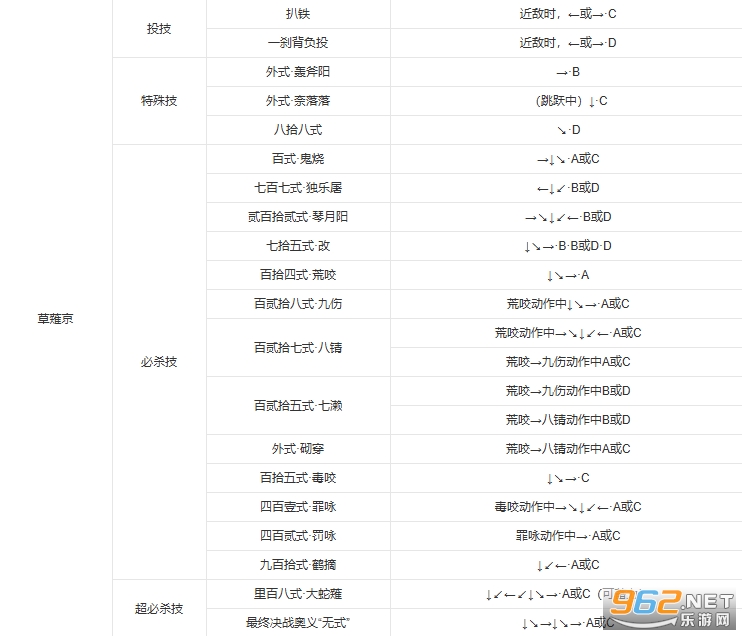Click the command cell ↓↘→·C
Screen dimensions: 742x636
(x=568, y=477)
